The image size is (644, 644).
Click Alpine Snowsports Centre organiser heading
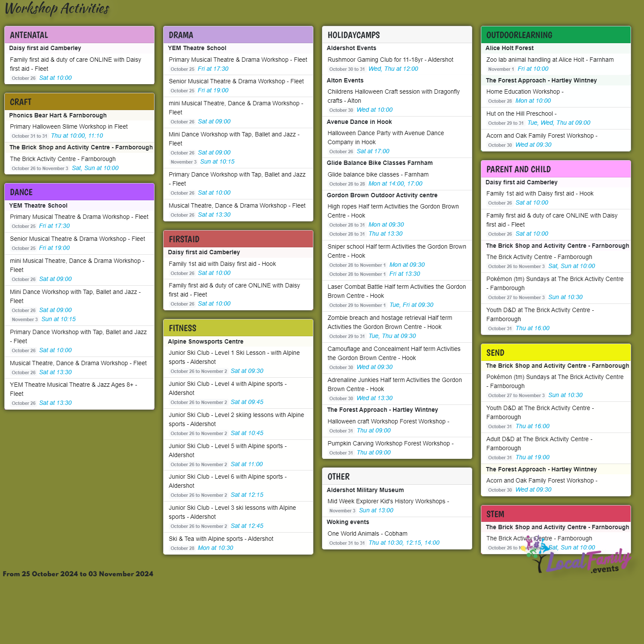(205, 341)
